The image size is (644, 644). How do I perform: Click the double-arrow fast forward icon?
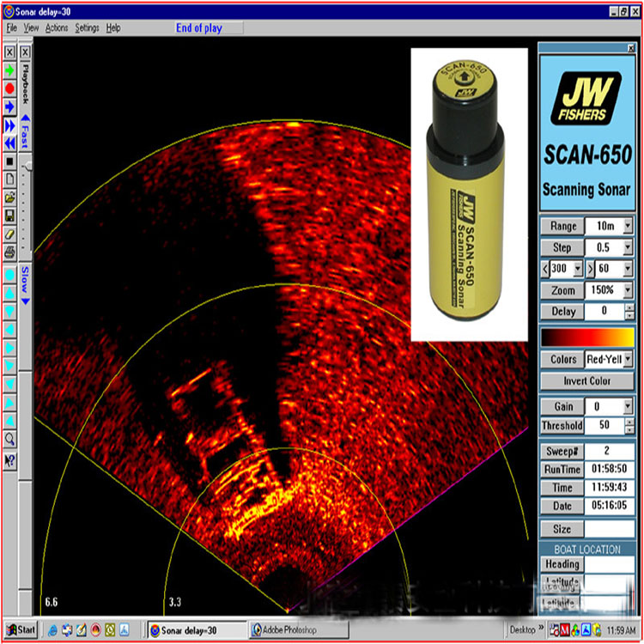click(x=9, y=125)
